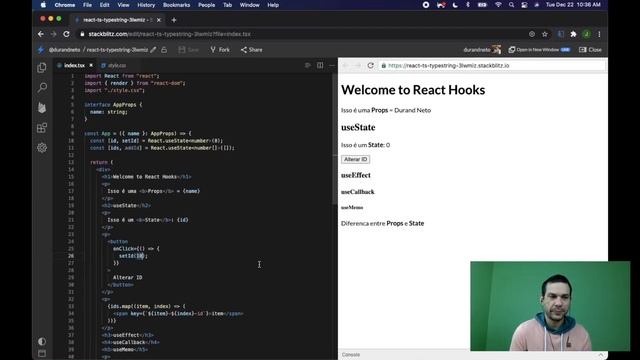Open the Help menu

[x=273, y=5]
